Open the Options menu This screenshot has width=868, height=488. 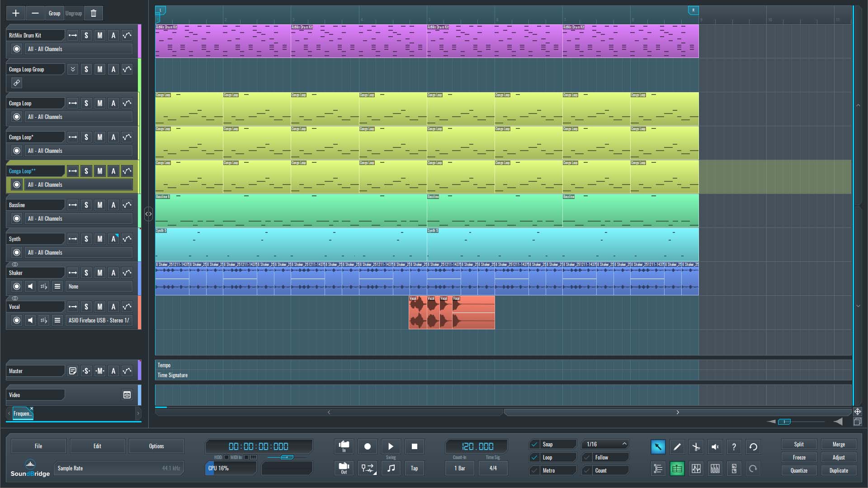(156, 446)
